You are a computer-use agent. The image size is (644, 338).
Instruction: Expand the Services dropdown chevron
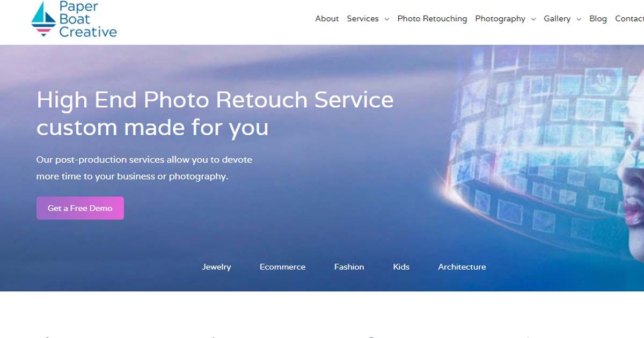click(386, 19)
